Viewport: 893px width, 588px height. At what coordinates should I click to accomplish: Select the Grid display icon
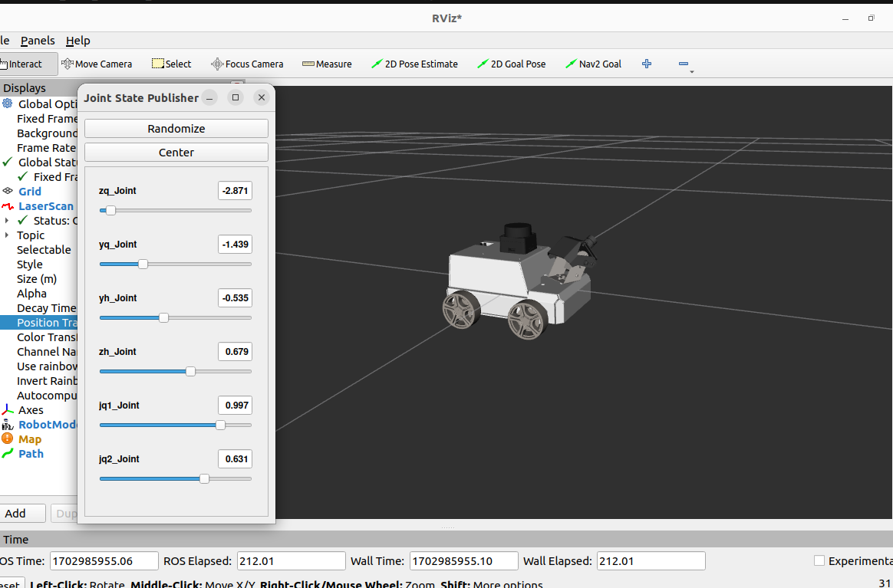click(8, 191)
